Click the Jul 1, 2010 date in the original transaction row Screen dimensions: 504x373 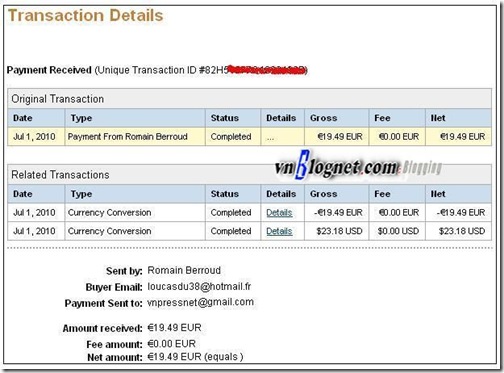point(34,137)
